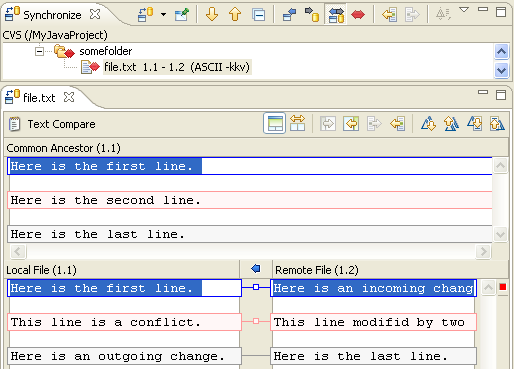
Task: Click the Local File (1.1) header
Action: [x=41, y=270]
